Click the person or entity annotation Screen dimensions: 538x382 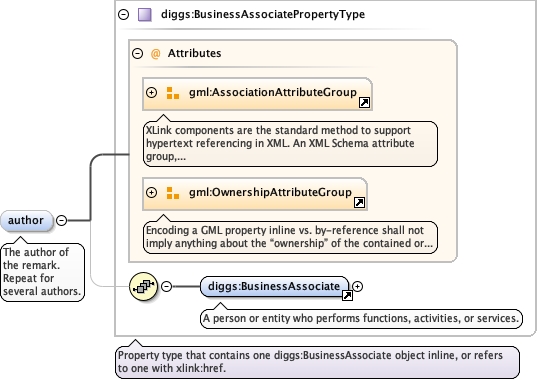pyautogui.click(x=361, y=319)
